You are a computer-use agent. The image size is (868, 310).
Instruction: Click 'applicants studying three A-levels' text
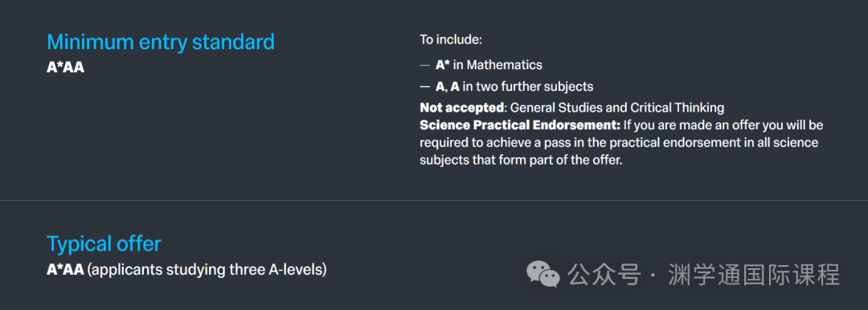click(x=207, y=270)
